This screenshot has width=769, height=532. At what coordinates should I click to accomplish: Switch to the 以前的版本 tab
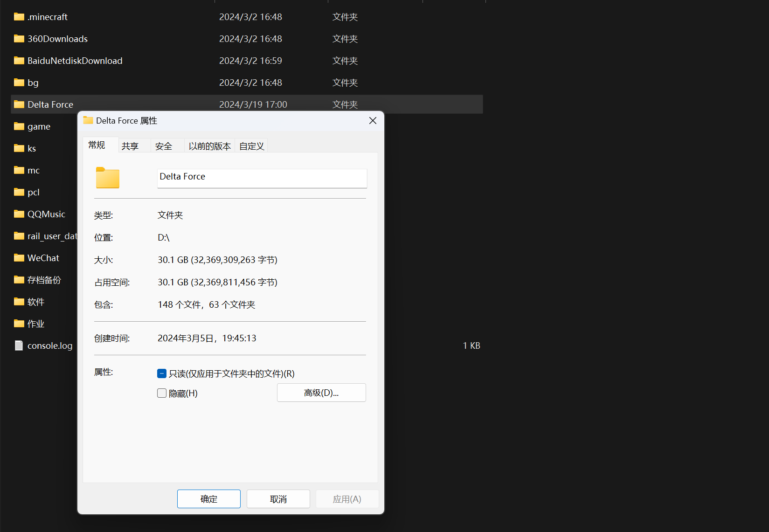210,146
